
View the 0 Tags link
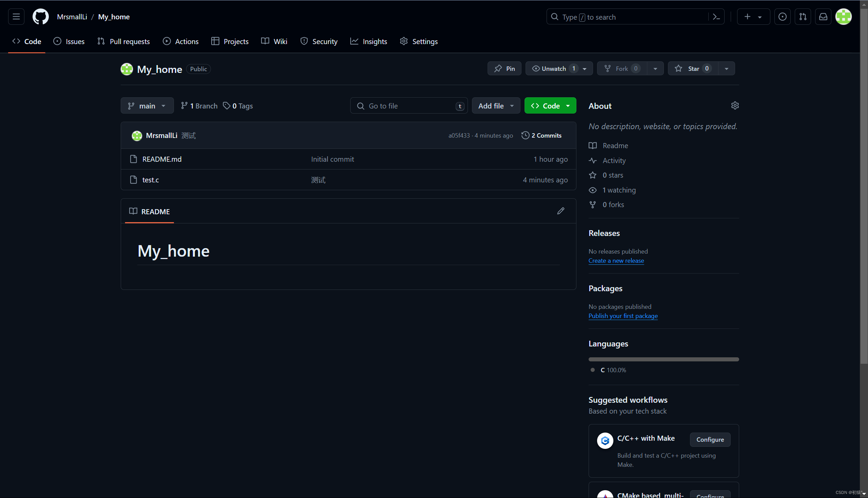(238, 106)
